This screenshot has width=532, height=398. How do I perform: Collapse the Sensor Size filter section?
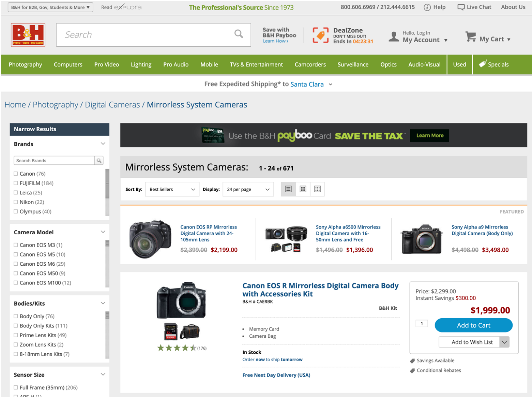click(x=103, y=375)
